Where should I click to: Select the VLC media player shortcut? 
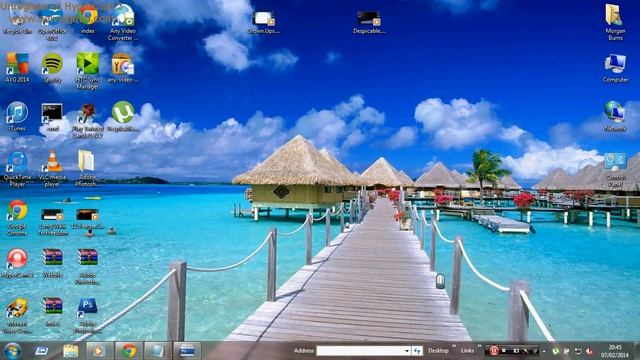(x=52, y=169)
